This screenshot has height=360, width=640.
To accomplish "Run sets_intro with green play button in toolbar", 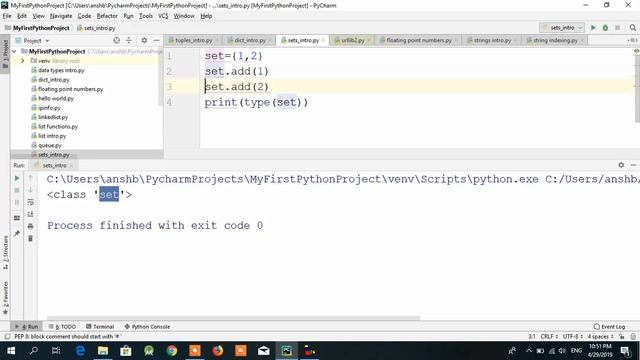I will (x=593, y=28).
